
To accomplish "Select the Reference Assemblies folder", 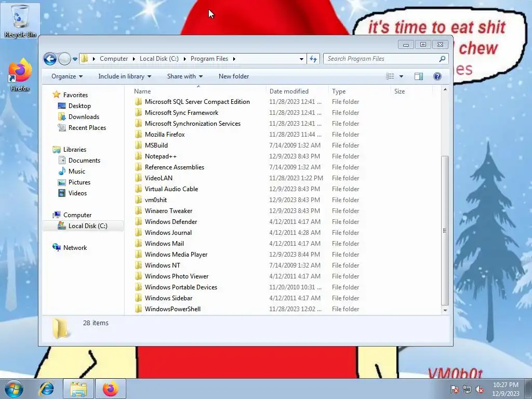I will [175, 167].
